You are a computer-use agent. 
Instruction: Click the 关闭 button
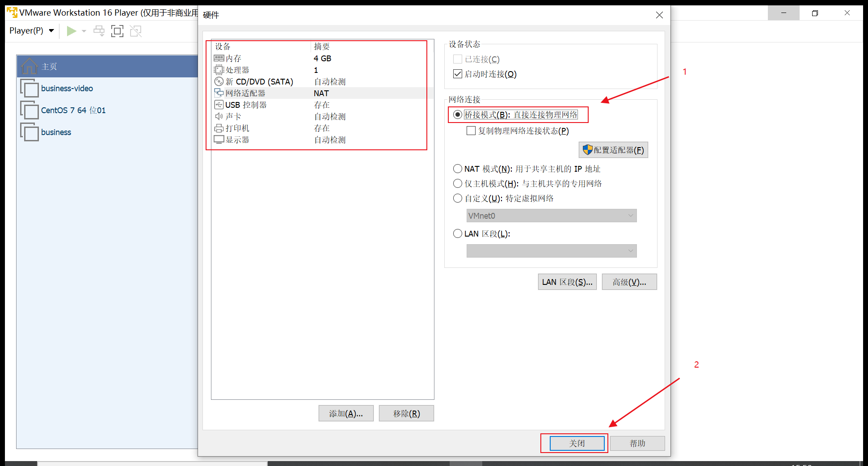pyautogui.click(x=577, y=443)
